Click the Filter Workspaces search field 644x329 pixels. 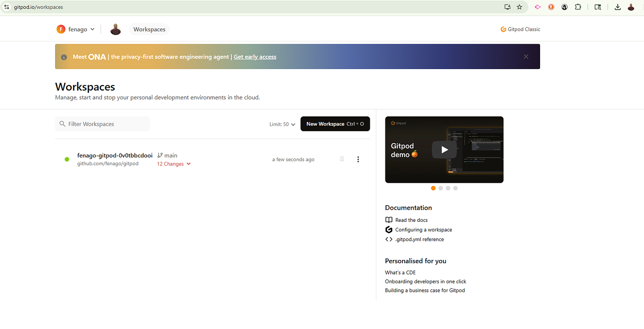(103, 124)
